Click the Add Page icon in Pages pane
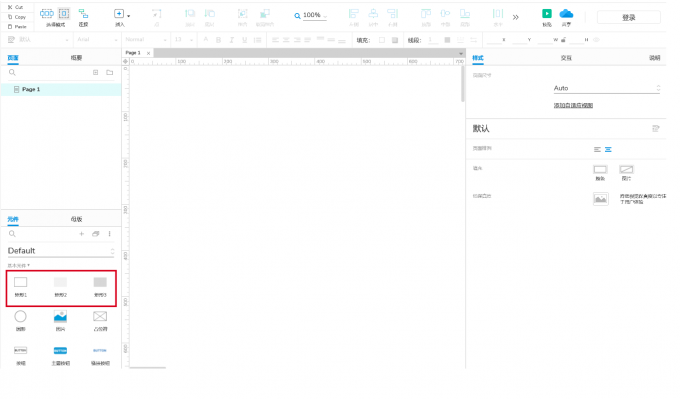680x399 pixels. [95, 72]
